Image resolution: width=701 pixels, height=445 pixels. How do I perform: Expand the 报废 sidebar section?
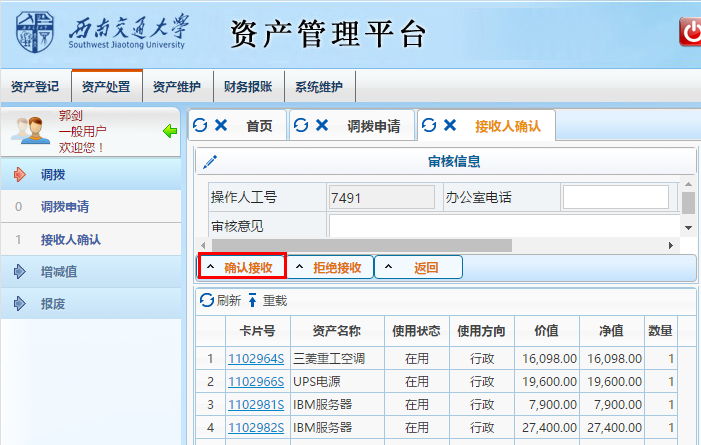(52, 303)
